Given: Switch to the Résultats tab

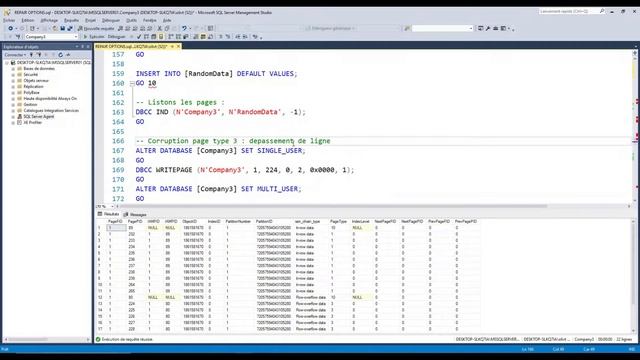Looking at the screenshot, I should point(108,214).
